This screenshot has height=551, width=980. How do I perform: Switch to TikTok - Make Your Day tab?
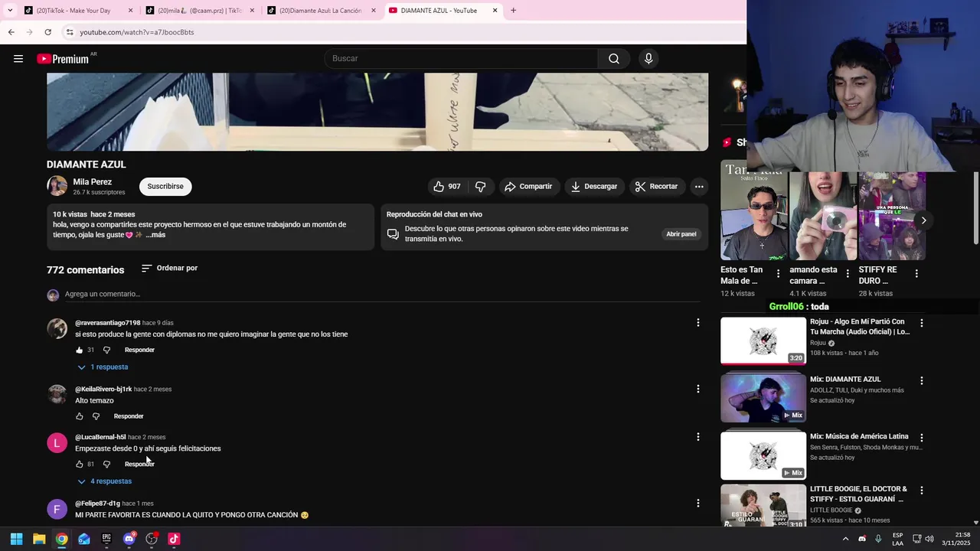77,11
